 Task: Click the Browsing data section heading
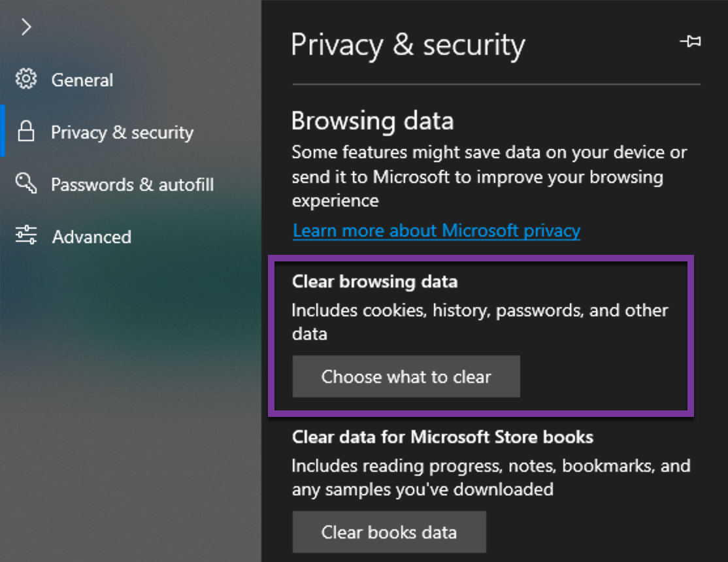(372, 122)
